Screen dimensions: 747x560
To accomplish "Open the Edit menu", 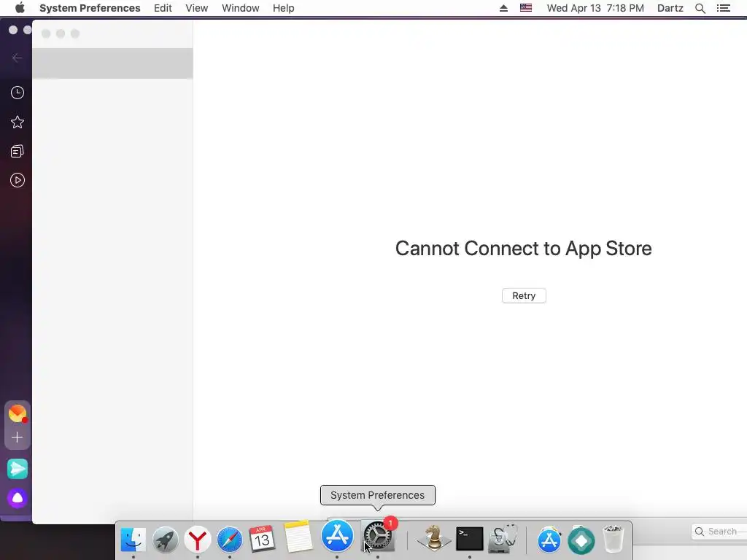I will (x=163, y=8).
